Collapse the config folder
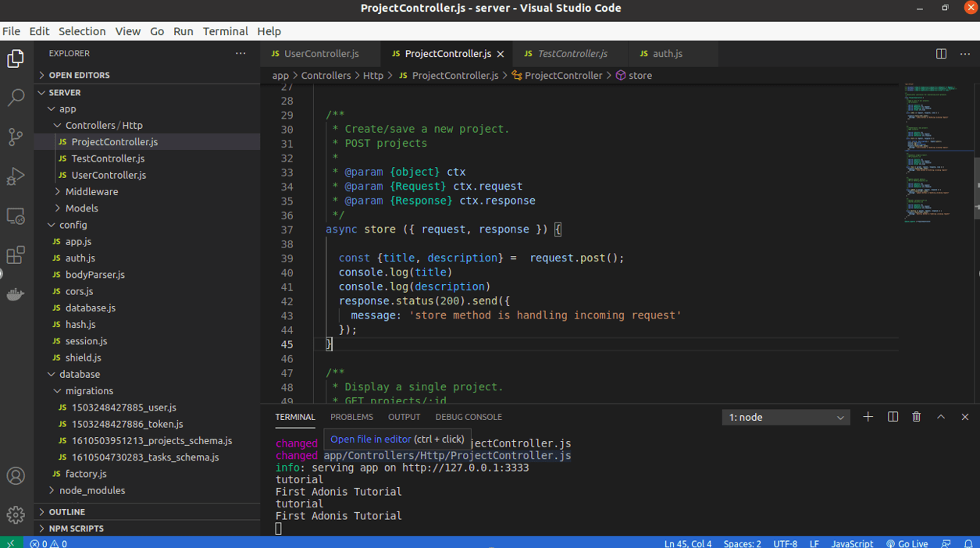The image size is (980, 548). 147,225
